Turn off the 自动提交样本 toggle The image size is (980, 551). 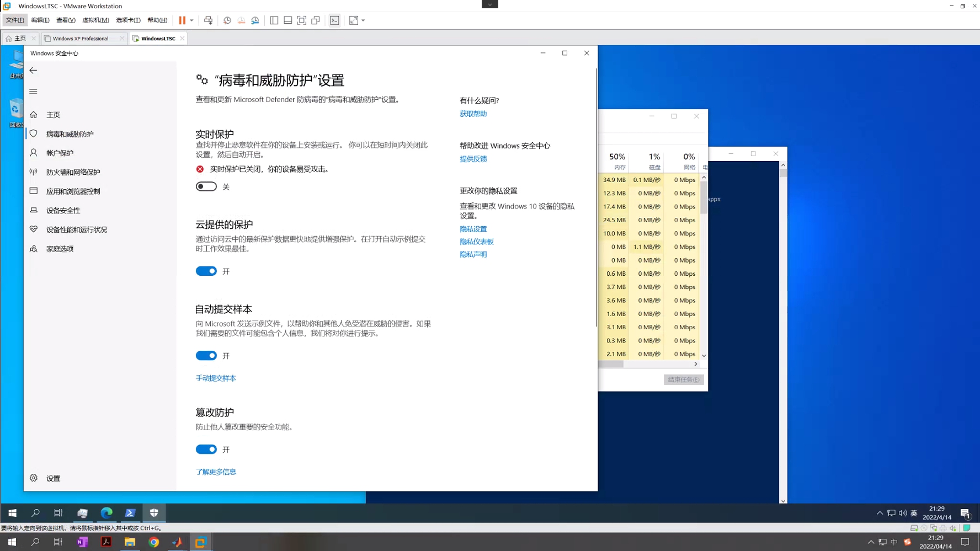click(206, 356)
